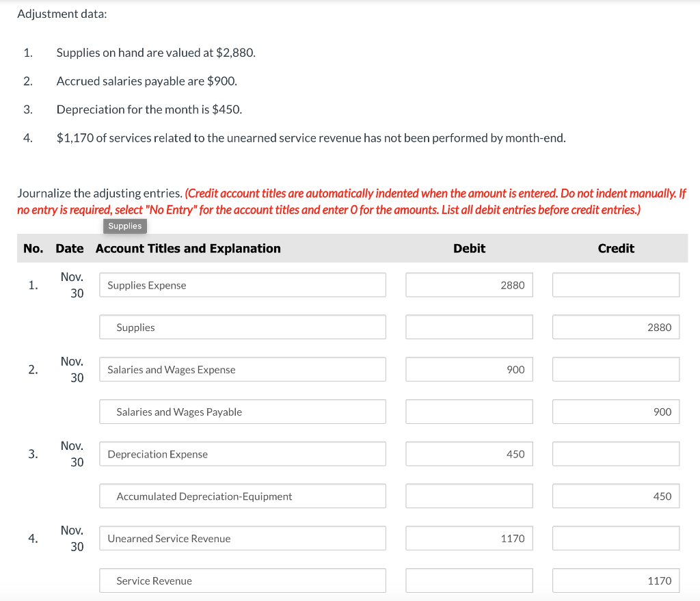Image resolution: width=700 pixels, height=601 pixels.
Task: Click the credit field showing 450
Action: tap(615, 496)
